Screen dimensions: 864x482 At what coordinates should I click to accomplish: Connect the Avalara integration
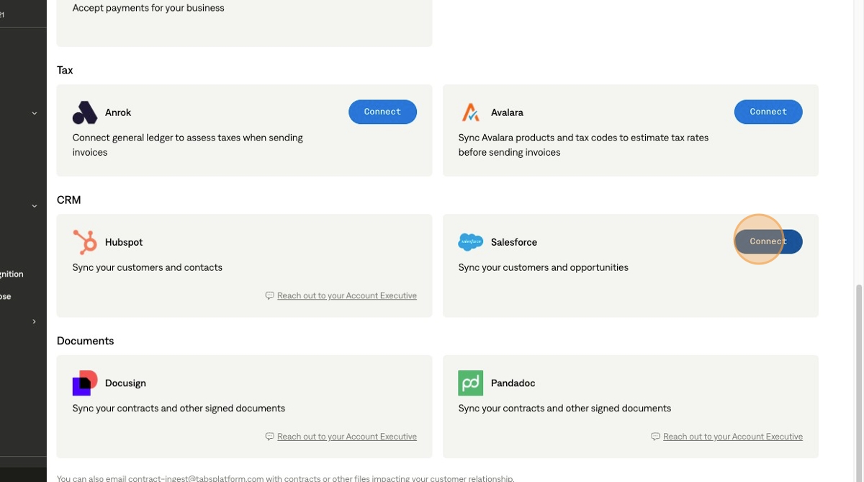pyautogui.click(x=768, y=112)
